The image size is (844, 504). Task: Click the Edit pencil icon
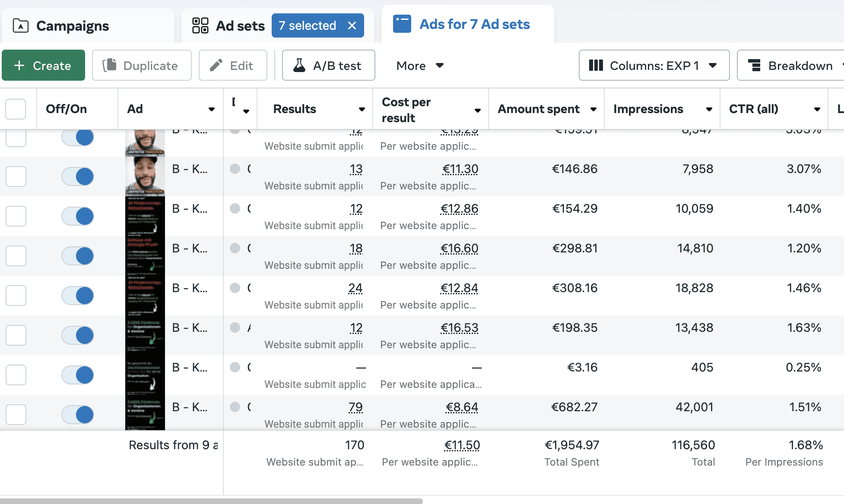click(x=216, y=66)
